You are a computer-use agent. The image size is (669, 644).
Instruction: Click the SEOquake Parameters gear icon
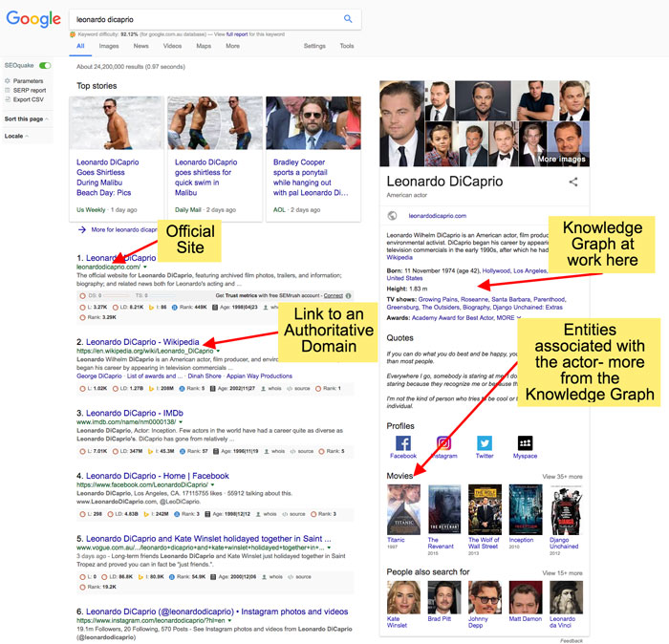click(x=8, y=80)
